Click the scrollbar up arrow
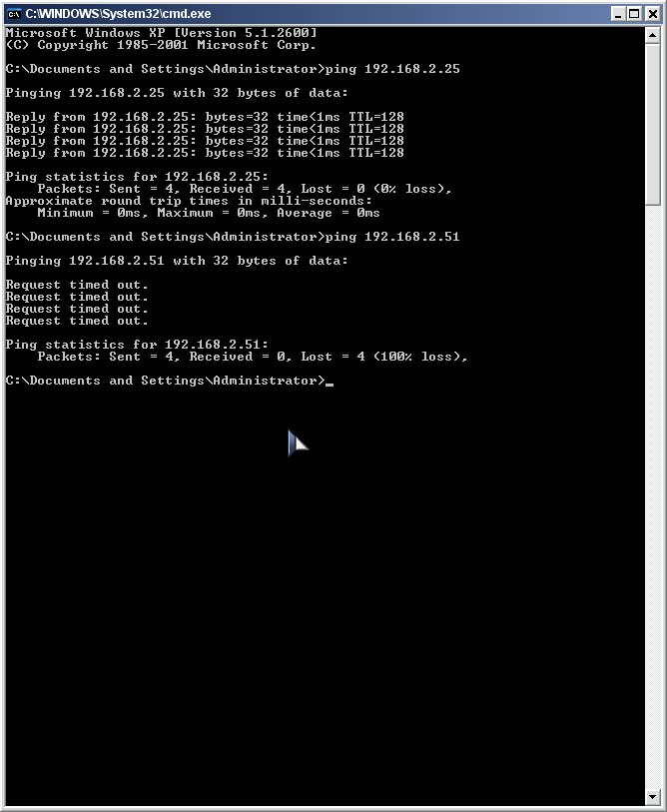 tap(652, 35)
